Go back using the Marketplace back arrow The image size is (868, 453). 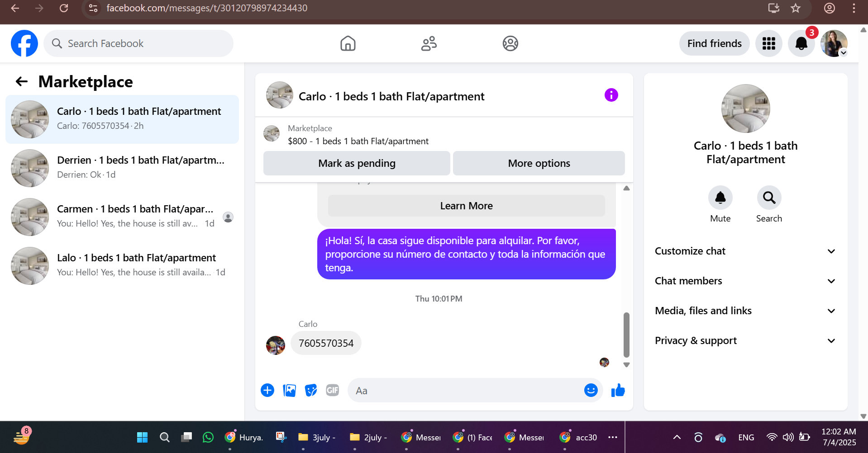(22, 81)
